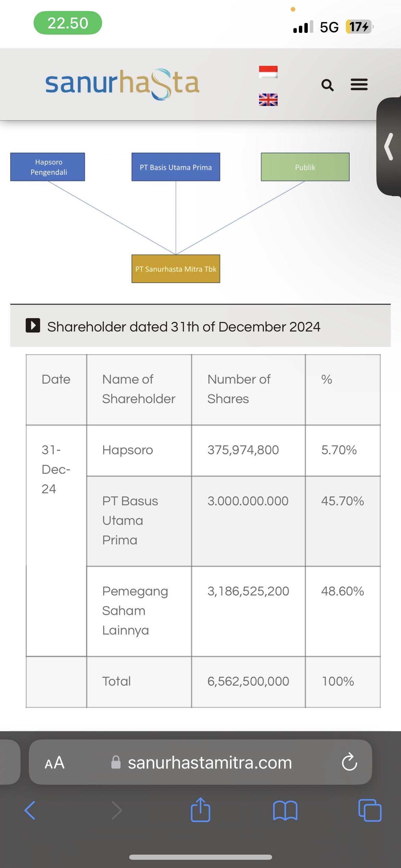Tap the sanurhastamitra.com address bar
The width and height of the screenshot is (401, 868).
coord(209,763)
